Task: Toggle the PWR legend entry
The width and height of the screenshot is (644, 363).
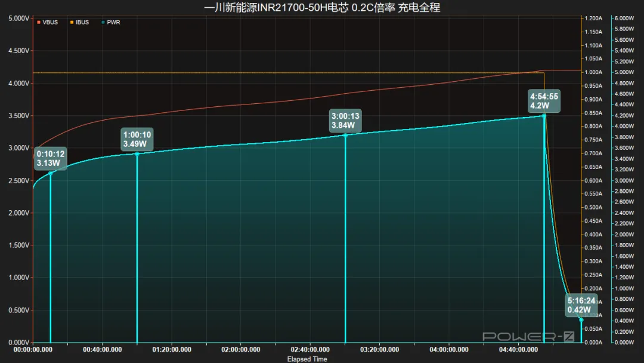Action: click(110, 22)
